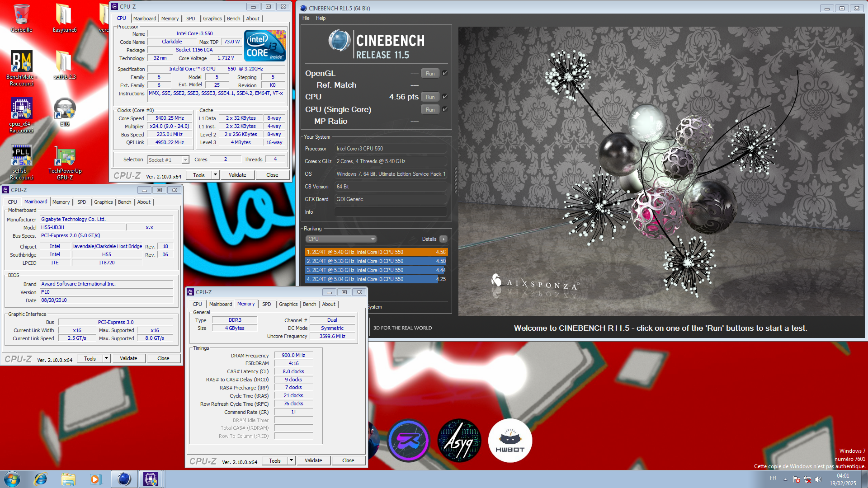This screenshot has height=488, width=868.
Task: Click the taskbar clock showing 04:01
Action: (843, 479)
